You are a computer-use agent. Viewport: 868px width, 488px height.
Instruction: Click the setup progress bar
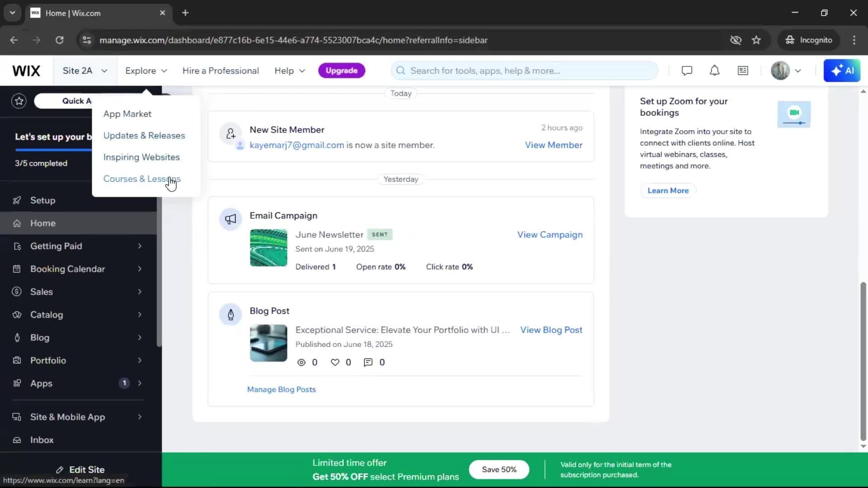coord(53,150)
